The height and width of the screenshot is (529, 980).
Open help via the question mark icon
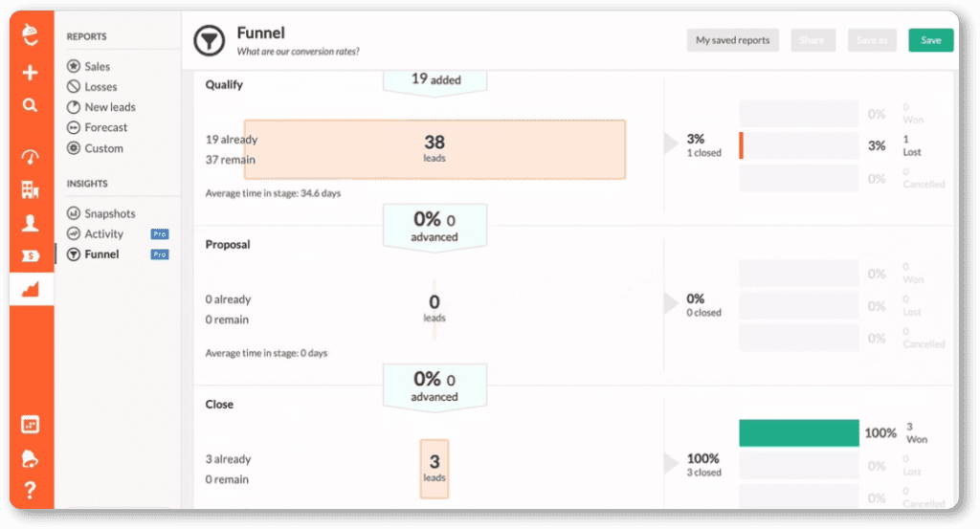click(31, 491)
